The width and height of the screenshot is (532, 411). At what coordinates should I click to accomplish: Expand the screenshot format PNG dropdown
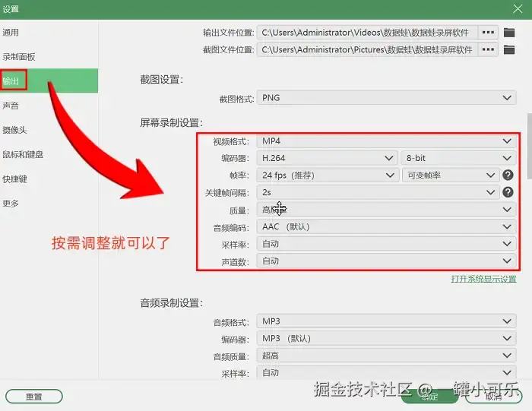(x=386, y=98)
